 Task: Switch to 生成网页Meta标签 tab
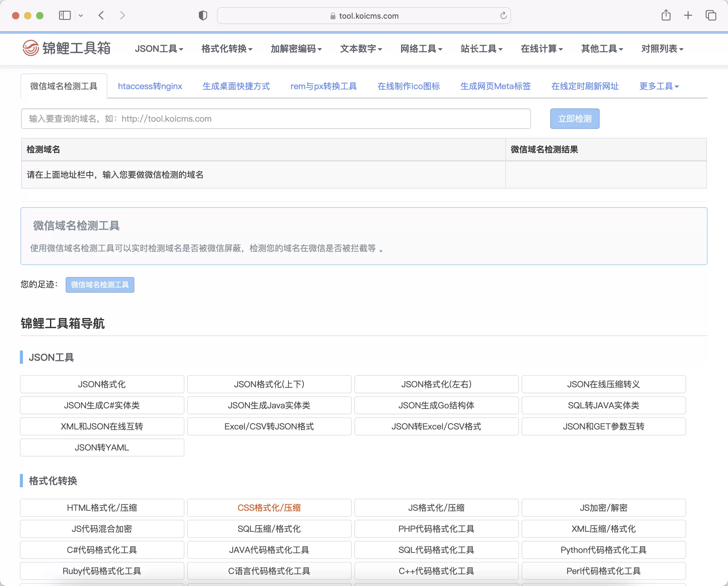(495, 86)
